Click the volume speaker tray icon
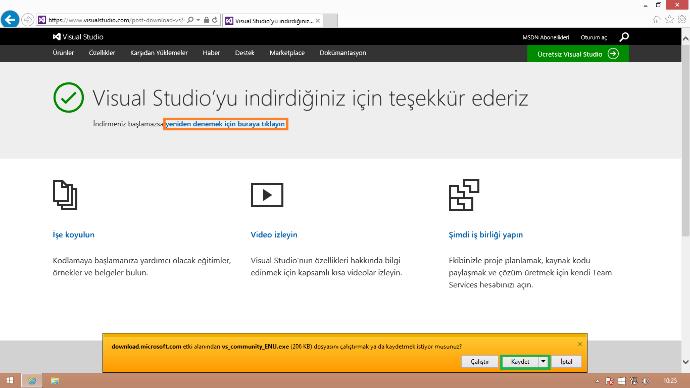Screen dimensions: 690x388 [x=646, y=381]
